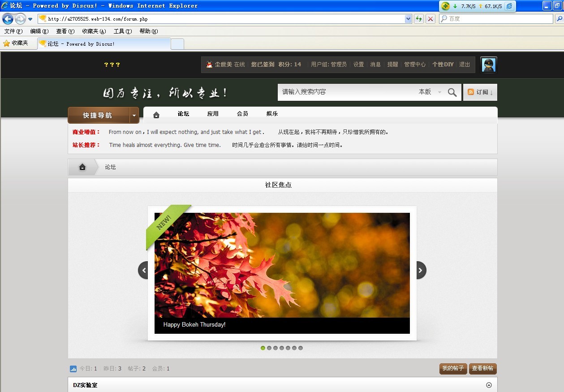Open the 管理中心 admin center link
This screenshot has height=392, width=564.
tap(415, 65)
